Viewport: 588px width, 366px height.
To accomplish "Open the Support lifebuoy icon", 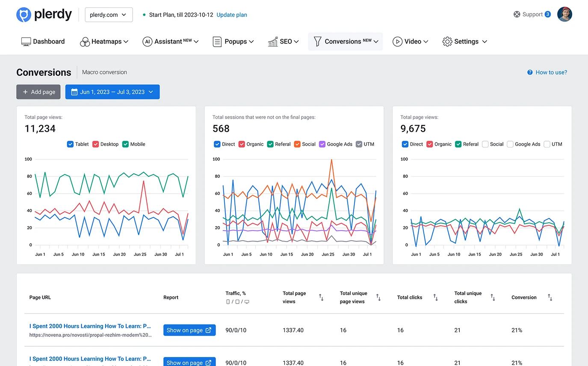I will (x=517, y=15).
